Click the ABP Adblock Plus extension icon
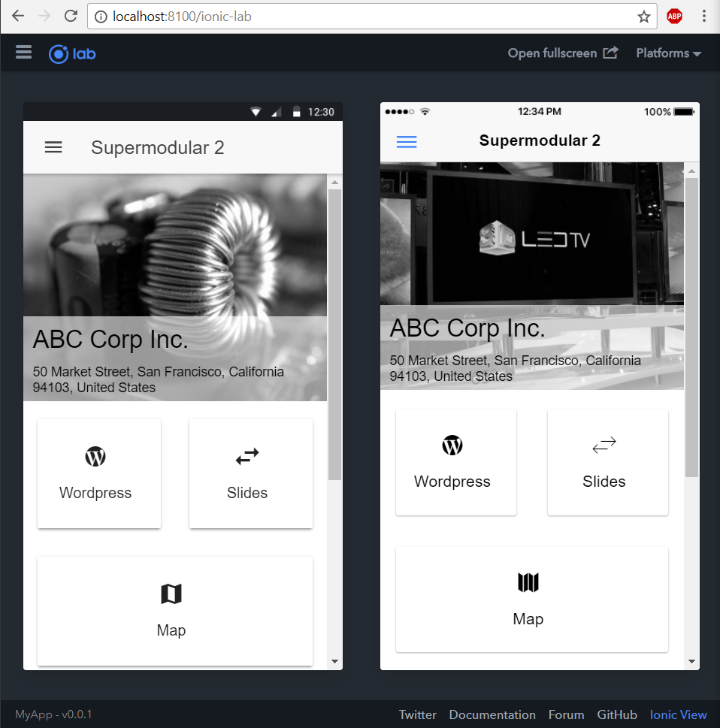The image size is (720, 728). [674, 17]
